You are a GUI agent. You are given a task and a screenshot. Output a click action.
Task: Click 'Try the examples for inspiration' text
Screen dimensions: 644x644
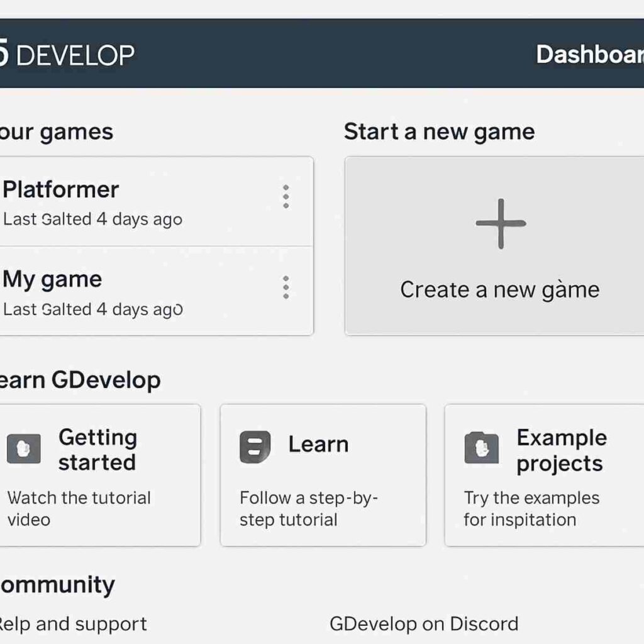531,509
